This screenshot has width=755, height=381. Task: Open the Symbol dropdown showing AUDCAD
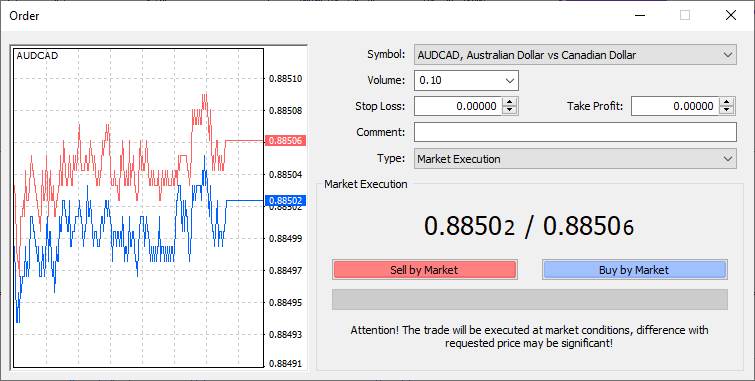575,55
